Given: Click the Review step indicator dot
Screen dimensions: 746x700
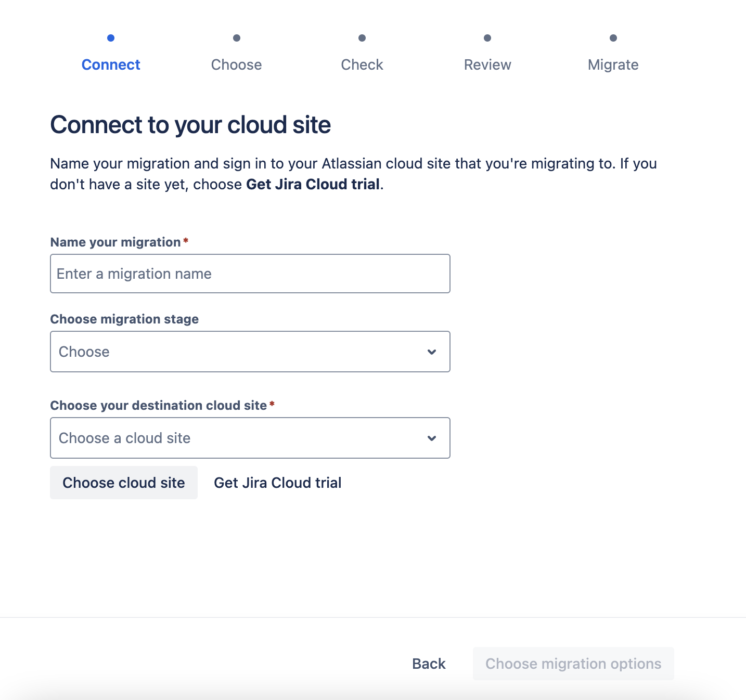Looking at the screenshot, I should pos(487,38).
